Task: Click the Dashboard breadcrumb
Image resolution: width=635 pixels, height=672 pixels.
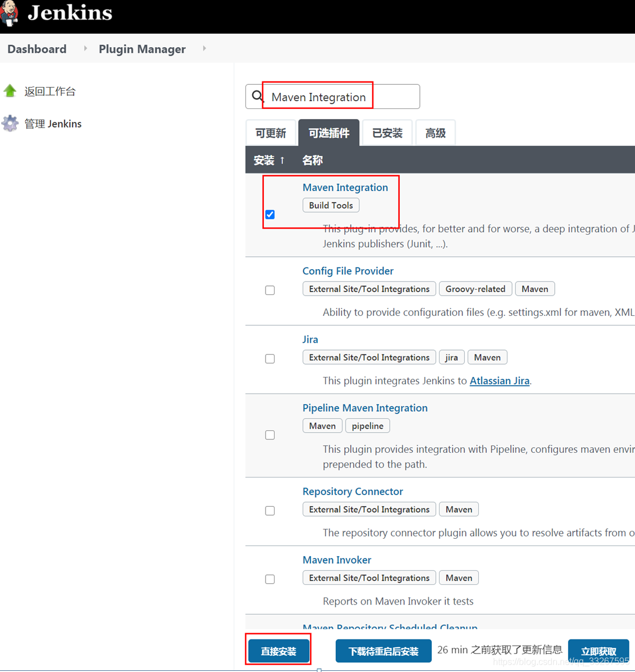Action: 37,49
